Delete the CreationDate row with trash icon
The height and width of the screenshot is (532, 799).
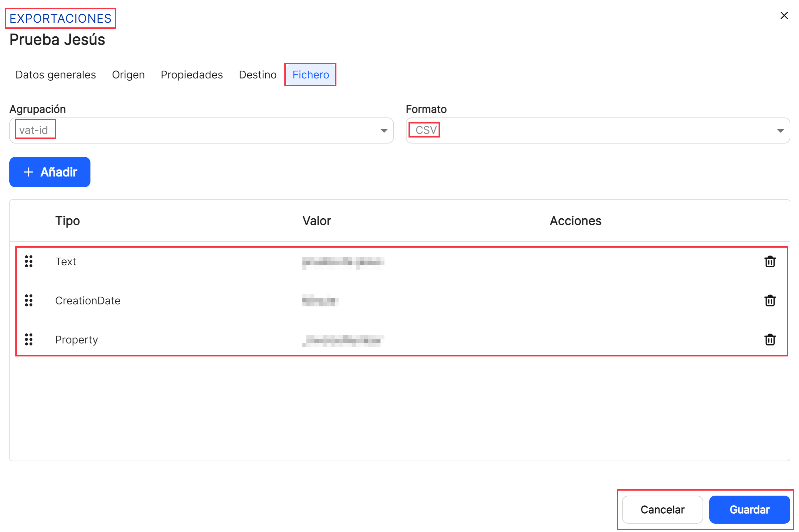click(770, 301)
